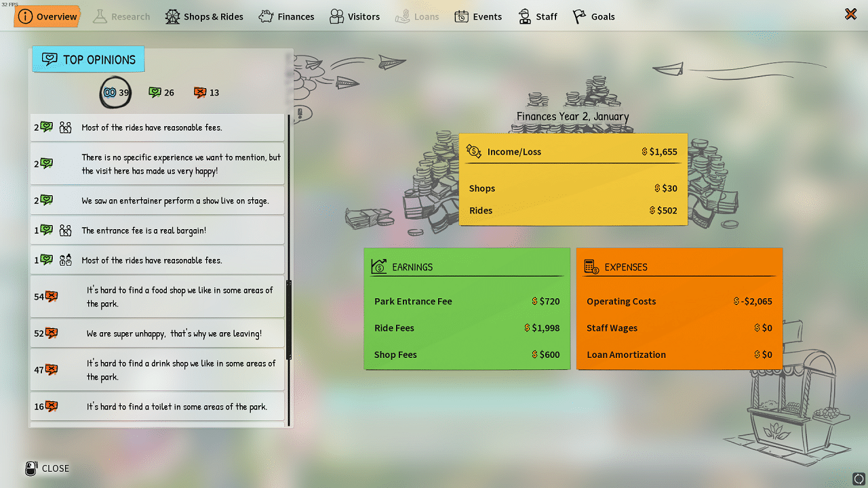Open the Staff tab

(537, 16)
